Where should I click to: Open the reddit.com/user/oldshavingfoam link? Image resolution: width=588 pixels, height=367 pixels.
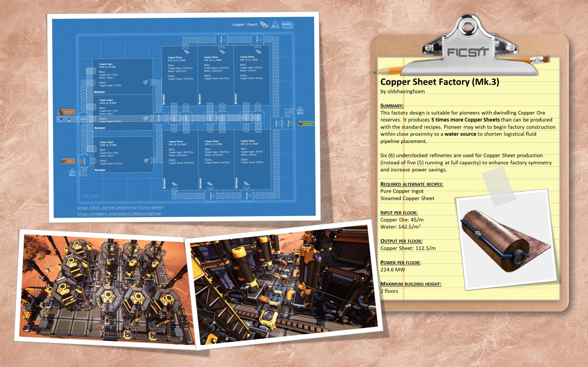(119, 214)
